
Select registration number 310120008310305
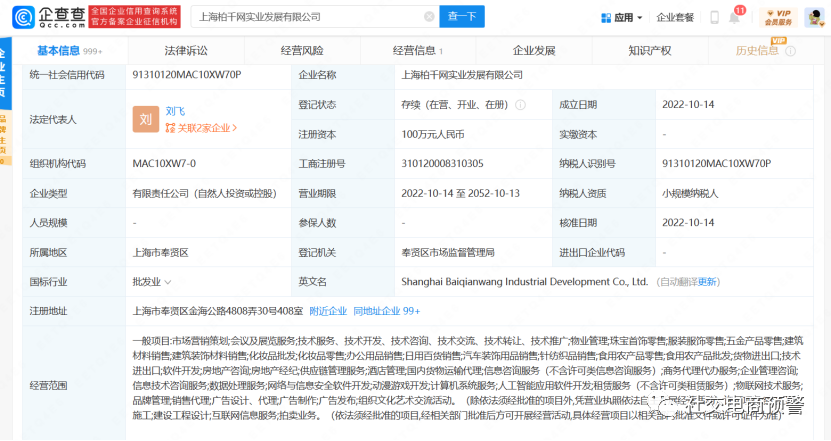tap(442, 164)
